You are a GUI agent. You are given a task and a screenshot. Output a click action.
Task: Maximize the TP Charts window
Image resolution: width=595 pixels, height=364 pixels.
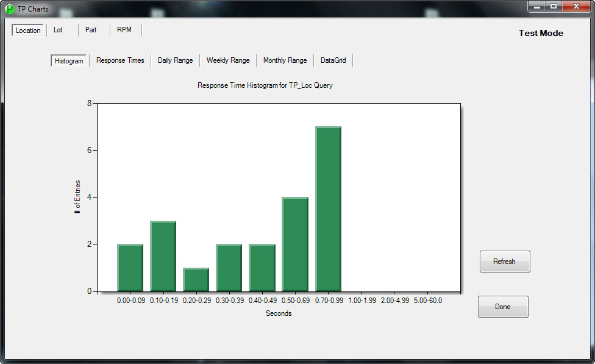(x=554, y=7)
